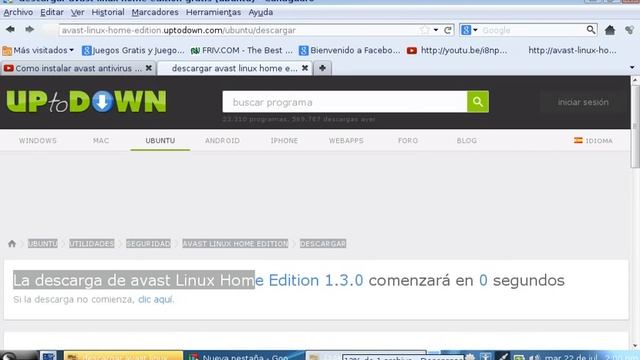The height and width of the screenshot is (360, 640).
Task: Go back using the browser back arrow
Action: pyautogui.click(x=10, y=29)
